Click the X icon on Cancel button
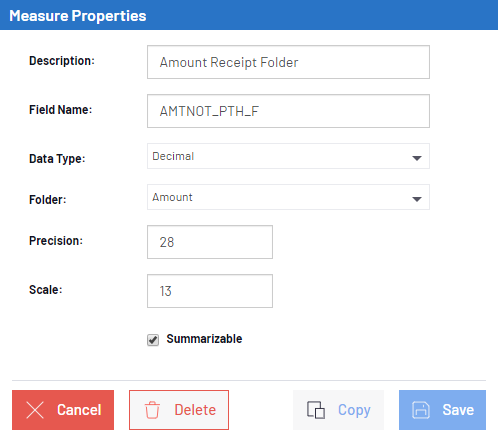This screenshot has width=498, height=438. click(35, 410)
